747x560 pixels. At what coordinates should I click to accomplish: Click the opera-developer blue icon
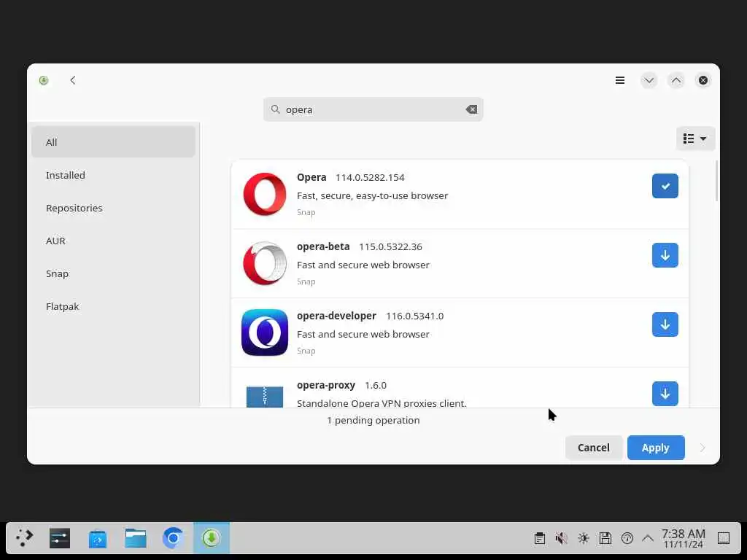264,332
